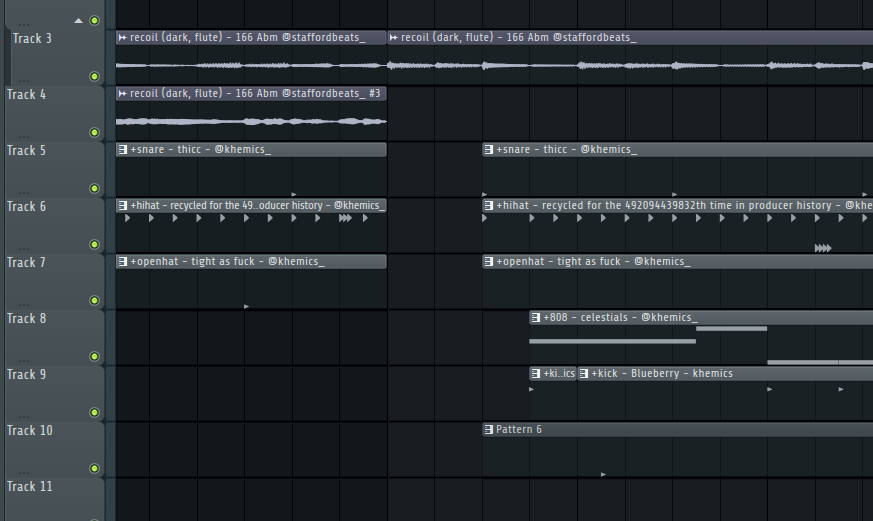Click the waveform of recoil #3 clip
873x521 pixels.
pyautogui.click(x=251, y=121)
